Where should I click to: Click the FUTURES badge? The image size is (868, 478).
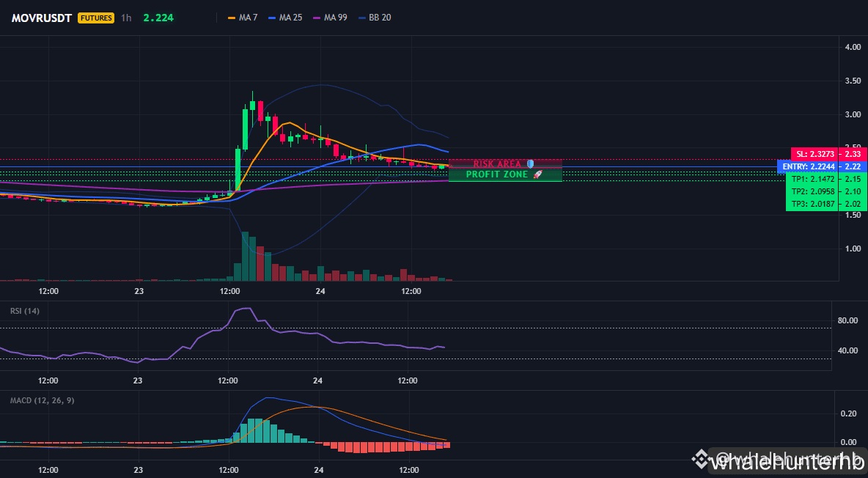(96, 18)
